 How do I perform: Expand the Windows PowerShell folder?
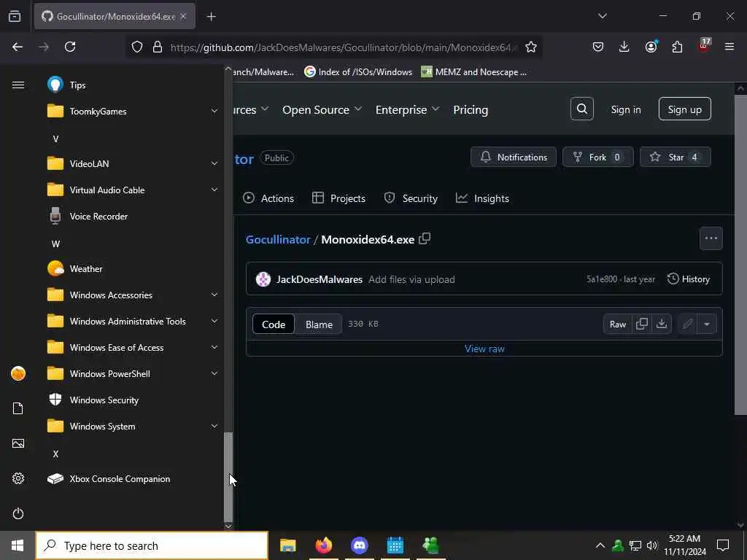133,373
